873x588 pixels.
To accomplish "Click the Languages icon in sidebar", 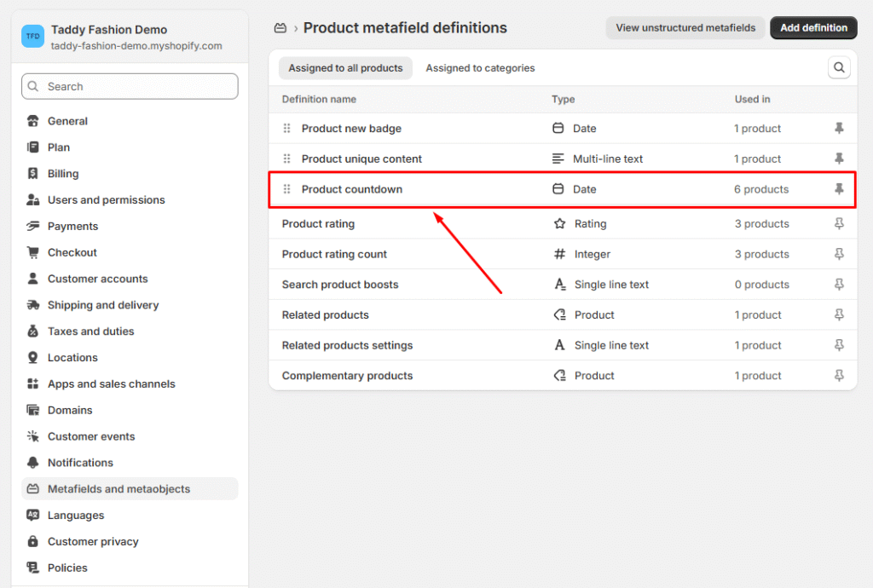I will (x=33, y=515).
